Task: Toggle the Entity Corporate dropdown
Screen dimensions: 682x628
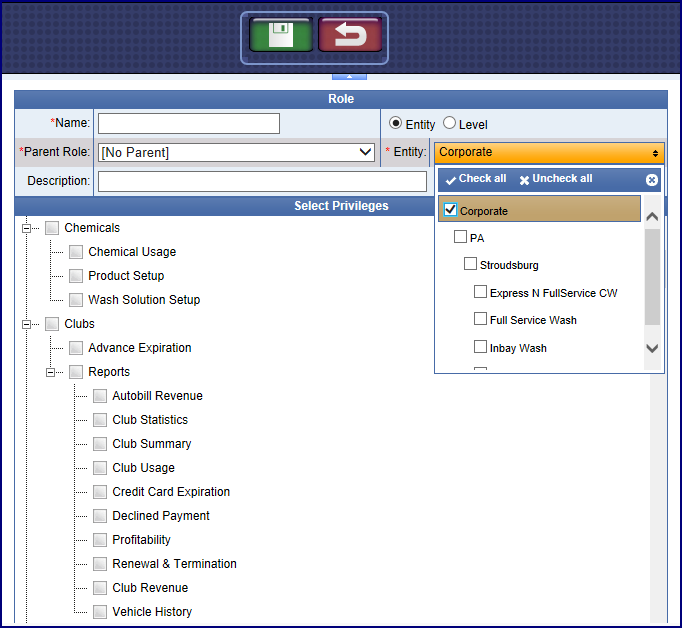Action: pyautogui.click(x=549, y=152)
